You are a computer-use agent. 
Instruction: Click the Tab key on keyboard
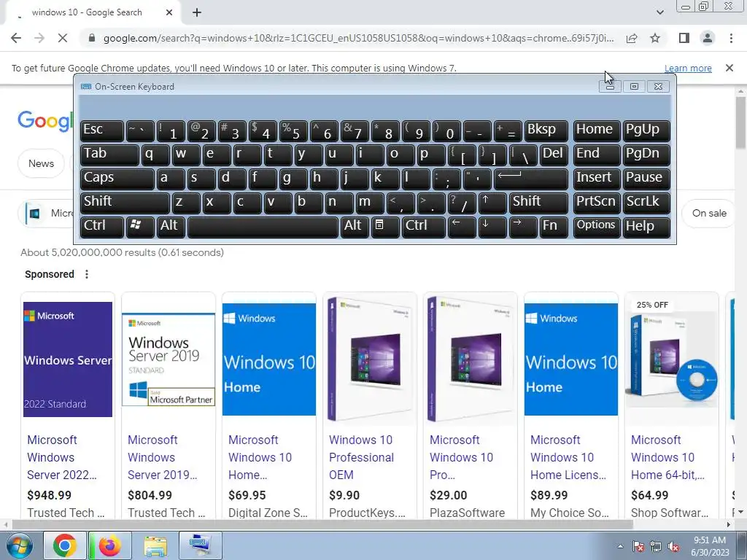[109, 155]
